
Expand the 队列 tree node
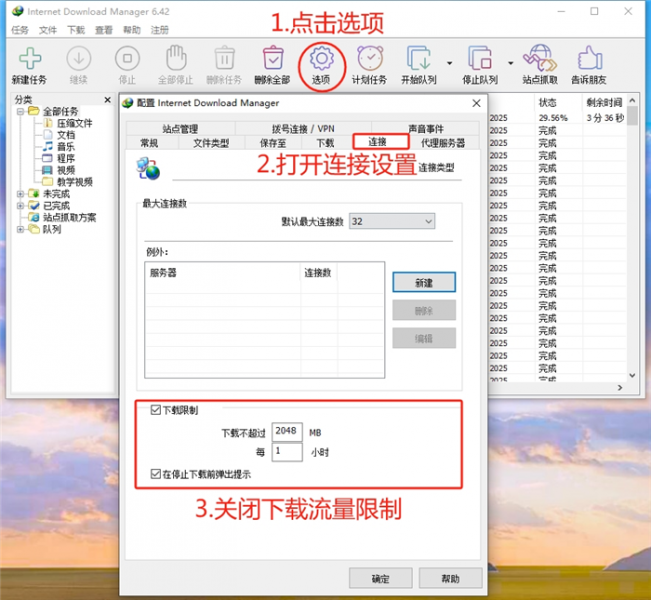tap(20, 229)
